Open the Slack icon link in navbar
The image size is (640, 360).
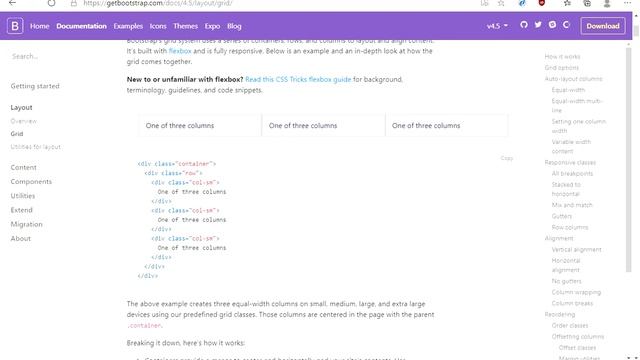552,25
